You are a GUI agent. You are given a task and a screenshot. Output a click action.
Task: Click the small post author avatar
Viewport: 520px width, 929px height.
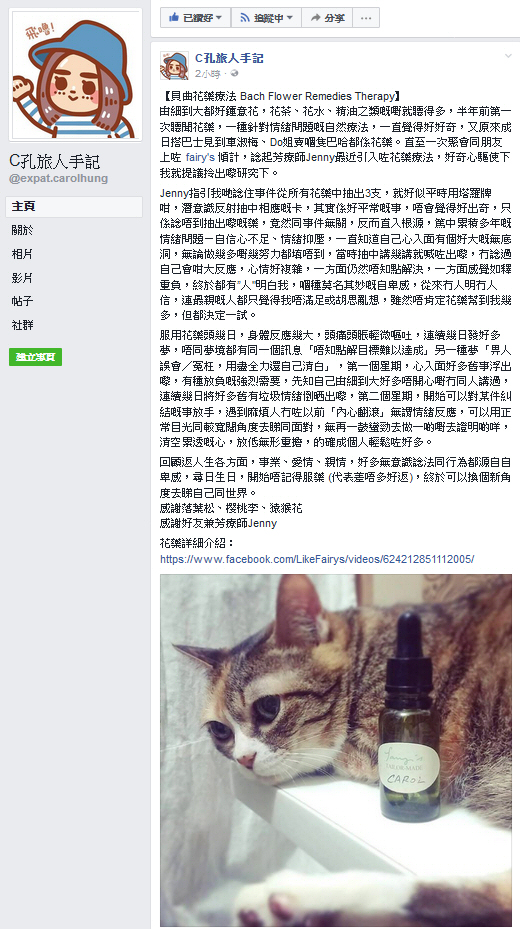click(x=174, y=65)
